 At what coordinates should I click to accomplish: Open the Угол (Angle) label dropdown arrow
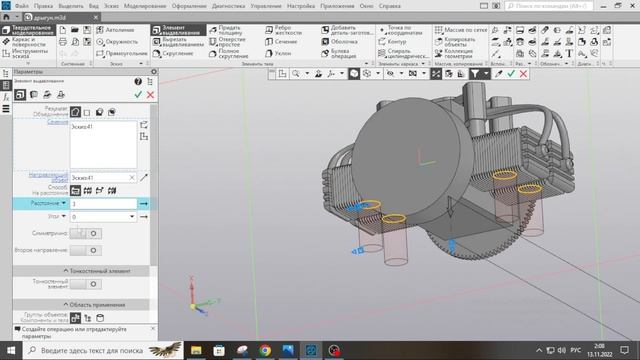[x=64, y=216]
